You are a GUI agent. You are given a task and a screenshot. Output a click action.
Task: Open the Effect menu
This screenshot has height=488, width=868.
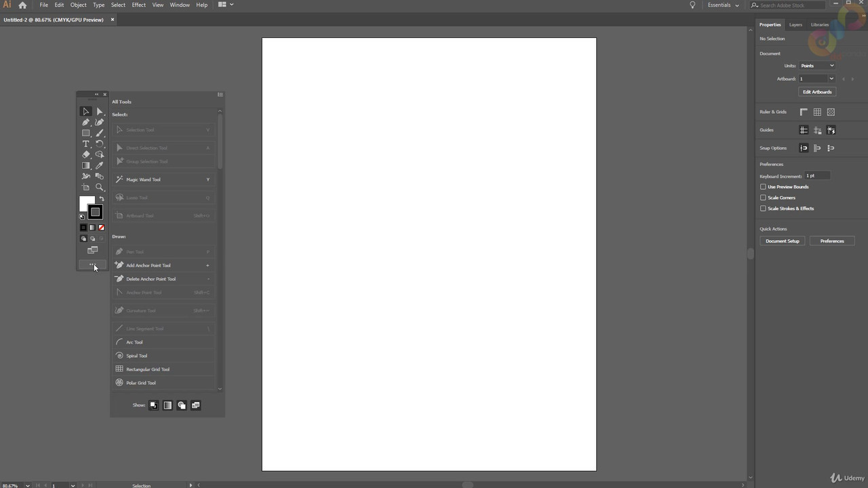click(x=138, y=5)
